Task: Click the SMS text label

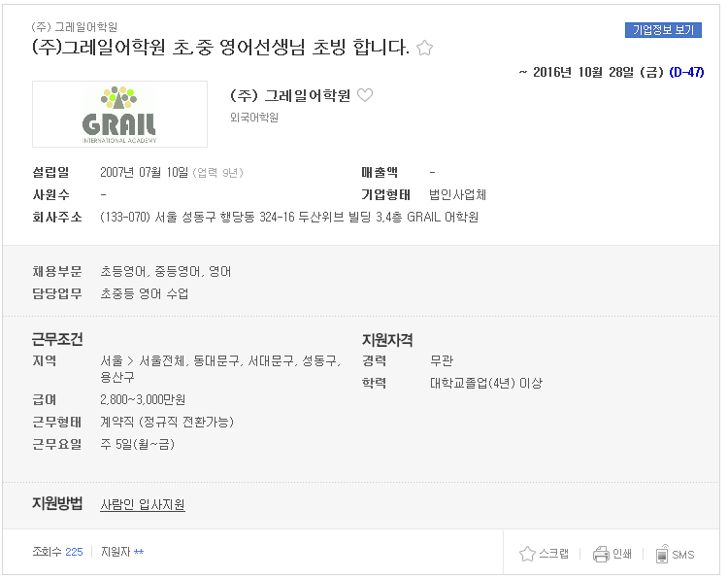Action: tap(683, 555)
